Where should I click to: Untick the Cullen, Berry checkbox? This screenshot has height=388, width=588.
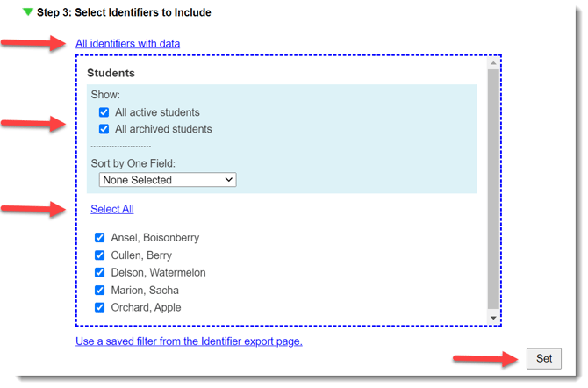[x=100, y=255]
